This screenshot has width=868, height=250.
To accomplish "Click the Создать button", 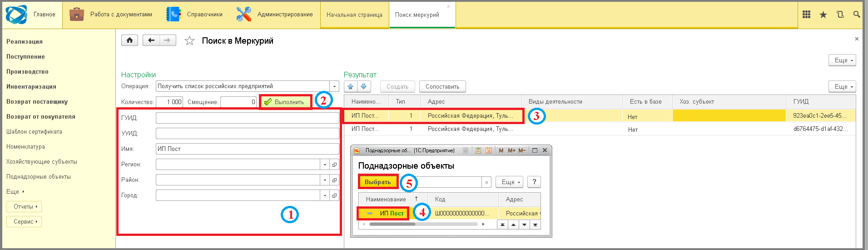I will click(x=397, y=86).
